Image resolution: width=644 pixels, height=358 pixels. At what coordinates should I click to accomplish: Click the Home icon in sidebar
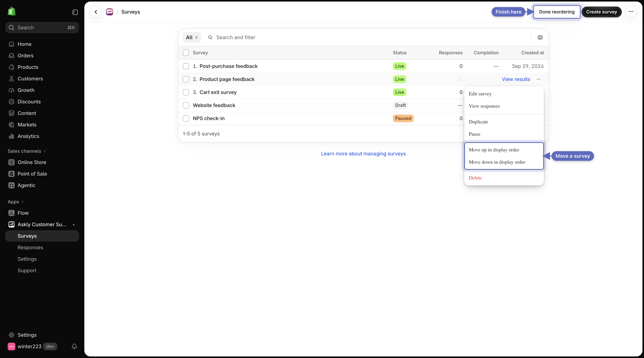pos(11,44)
